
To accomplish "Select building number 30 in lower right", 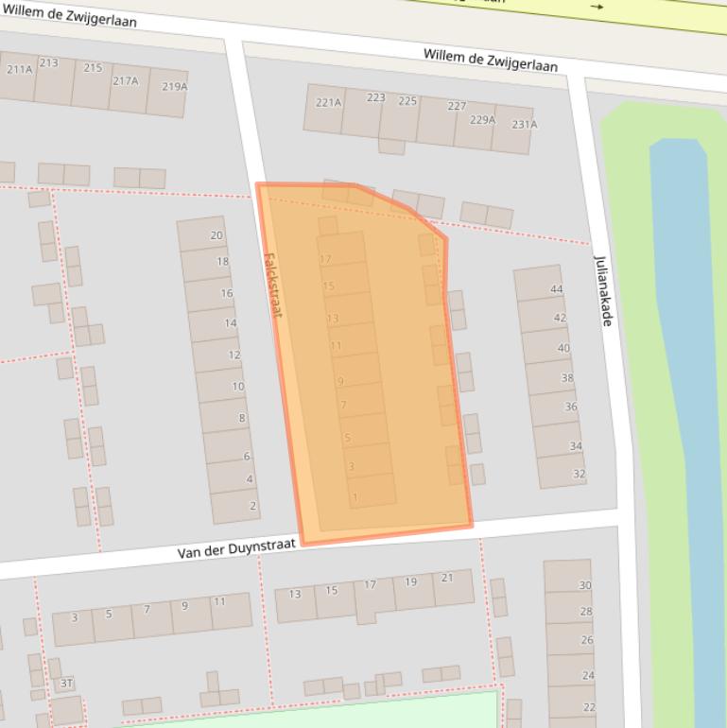I will coord(585,586).
